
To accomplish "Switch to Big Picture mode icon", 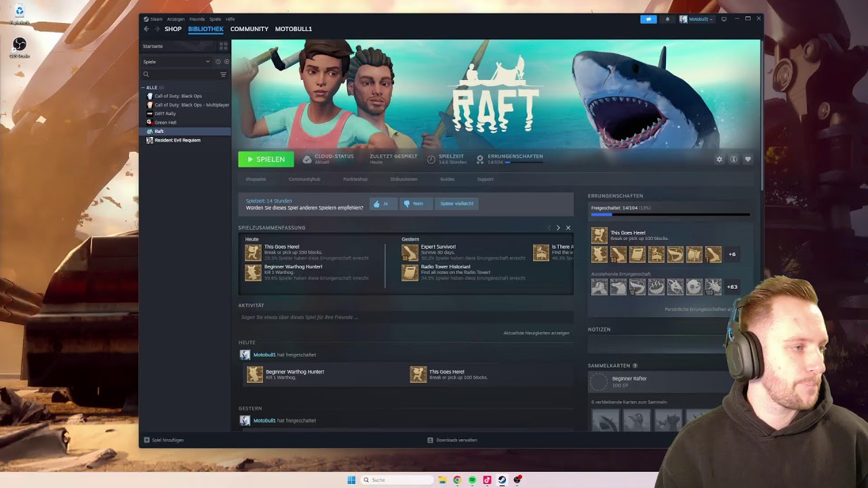I will [724, 19].
